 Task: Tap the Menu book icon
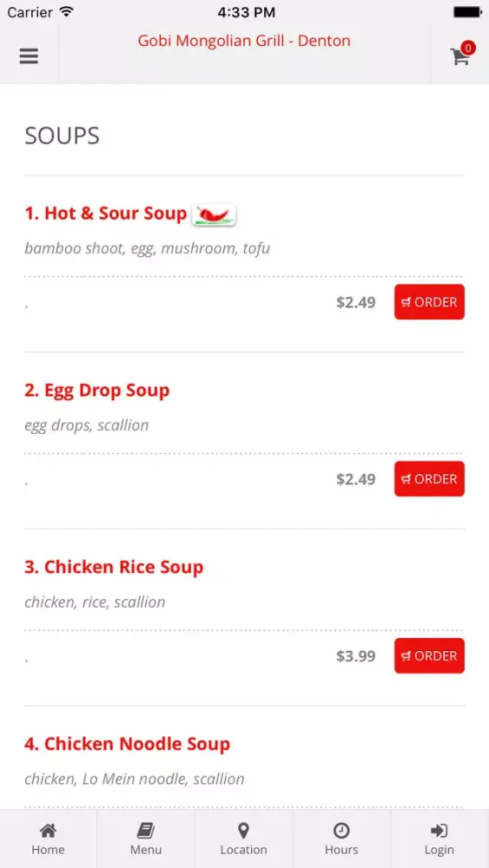[146, 830]
